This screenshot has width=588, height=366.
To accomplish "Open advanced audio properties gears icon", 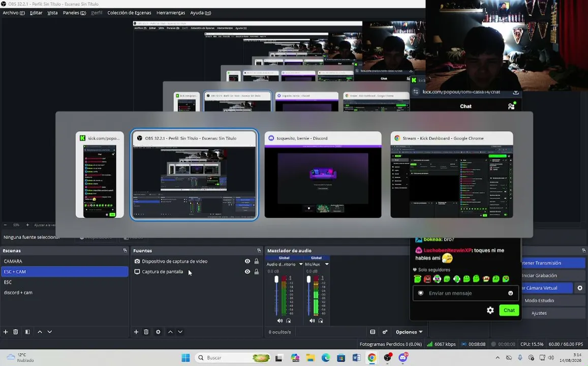I will click(385, 332).
